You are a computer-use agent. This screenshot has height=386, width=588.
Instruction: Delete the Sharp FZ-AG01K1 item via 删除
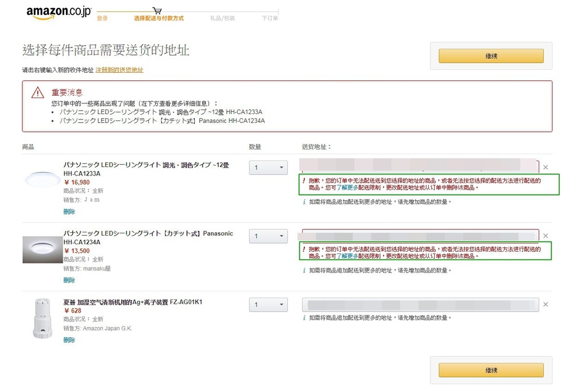(69, 340)
